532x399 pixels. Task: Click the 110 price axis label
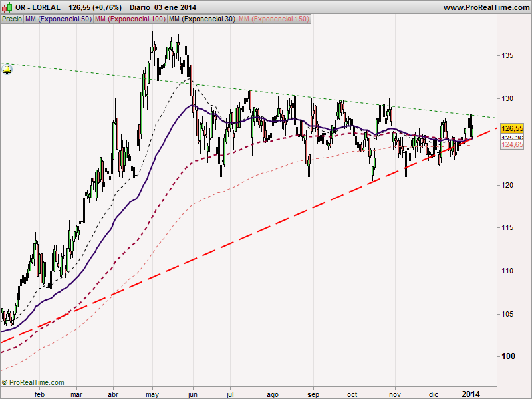[x=507, y=271]
